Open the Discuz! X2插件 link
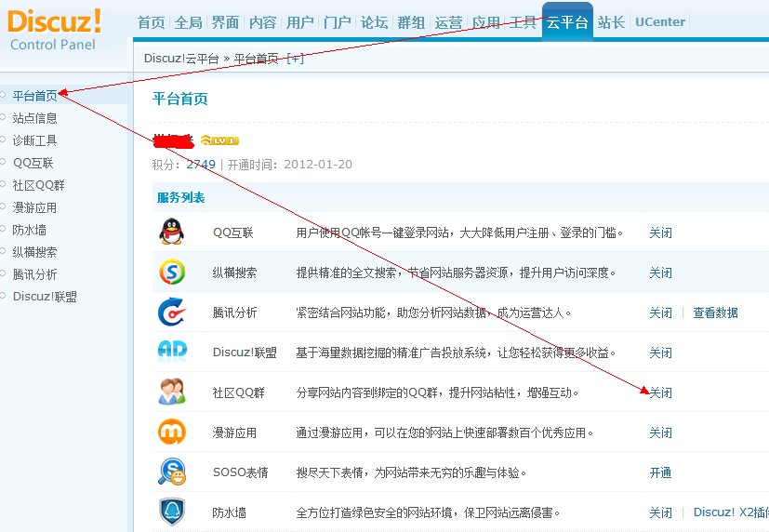 coord(731,512)
